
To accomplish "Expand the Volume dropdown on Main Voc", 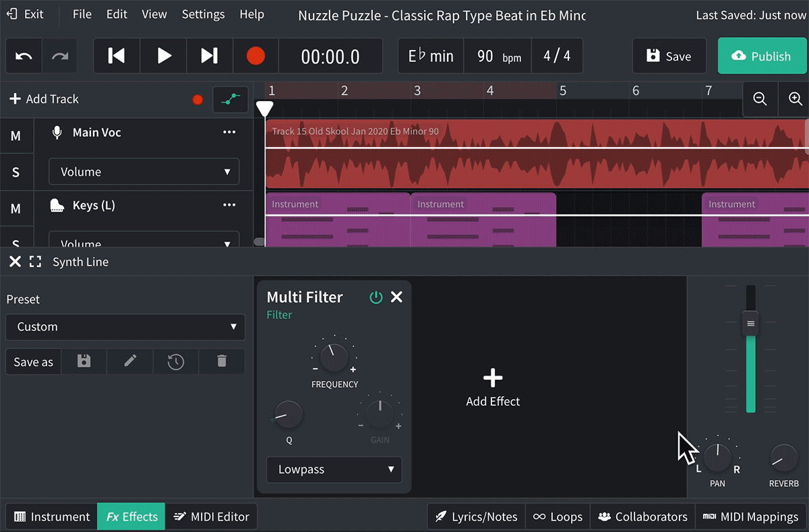I will coord(144,171).
